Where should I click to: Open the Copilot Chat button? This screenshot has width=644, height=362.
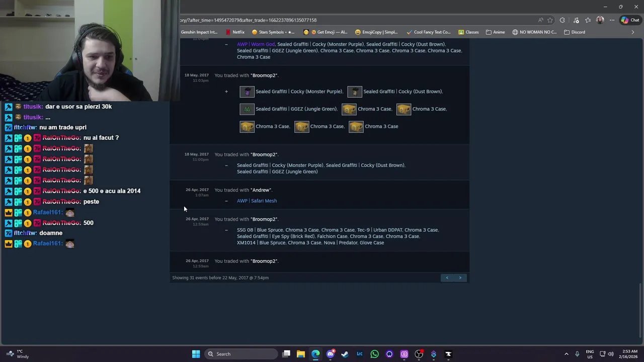pos(630,20)
